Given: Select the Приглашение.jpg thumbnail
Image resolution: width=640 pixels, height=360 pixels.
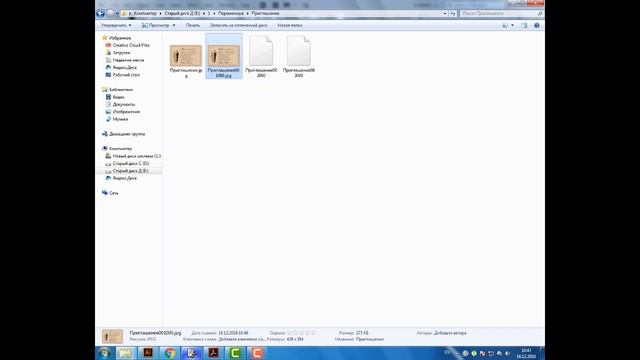Looking at the screenshot, I should (186, 56).
